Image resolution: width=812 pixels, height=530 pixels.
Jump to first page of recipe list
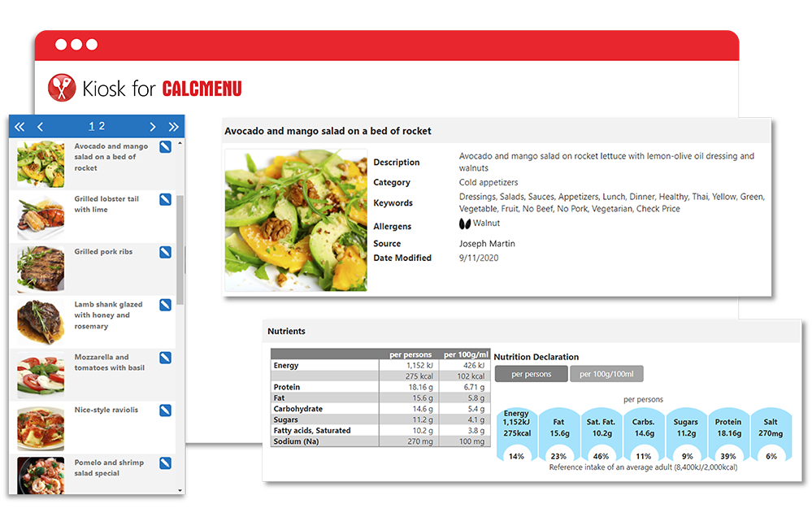tap(20, 127)
